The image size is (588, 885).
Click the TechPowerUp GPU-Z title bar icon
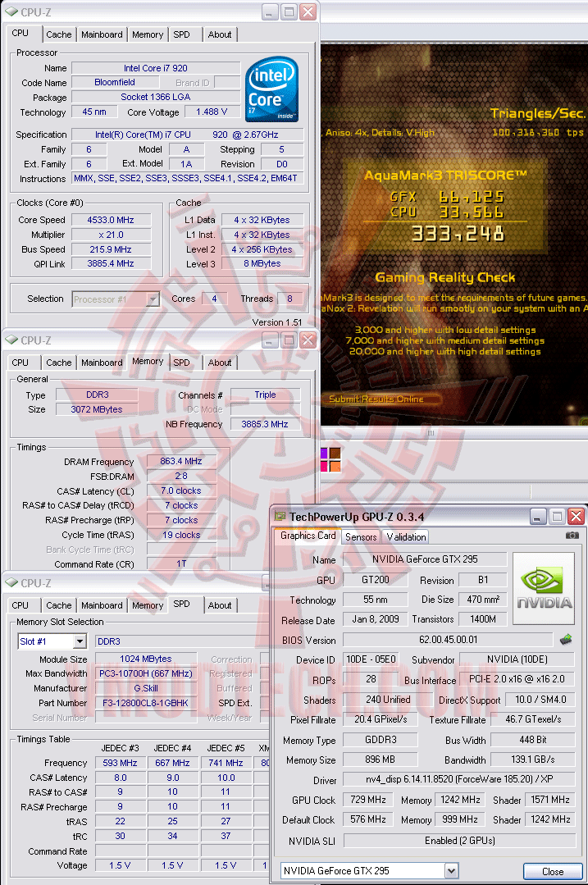click(x=280, y=516)
